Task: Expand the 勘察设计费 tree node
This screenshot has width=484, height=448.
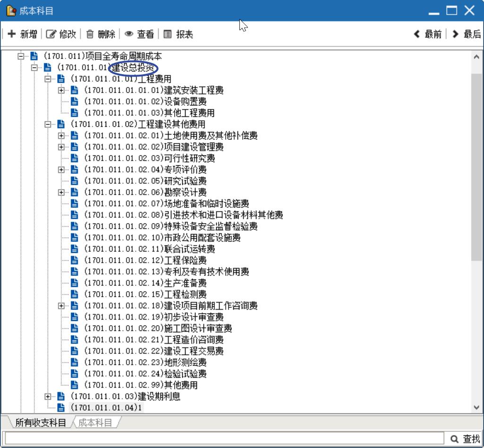Action: [61, 192]
